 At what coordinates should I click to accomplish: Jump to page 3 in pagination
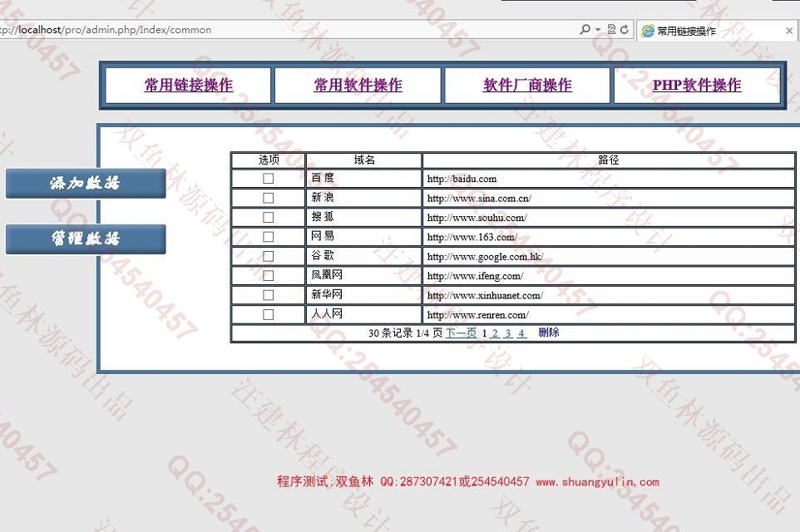(x=507, y=333)
